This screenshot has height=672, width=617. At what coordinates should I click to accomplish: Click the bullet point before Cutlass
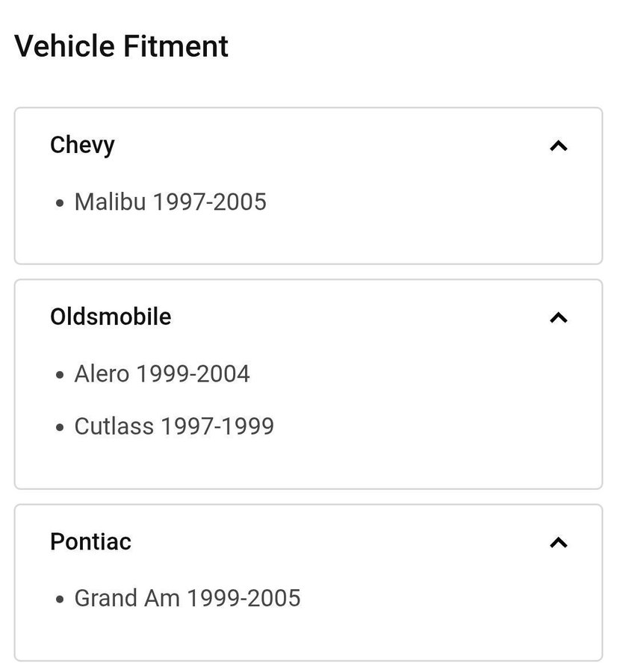coord(60,428)
